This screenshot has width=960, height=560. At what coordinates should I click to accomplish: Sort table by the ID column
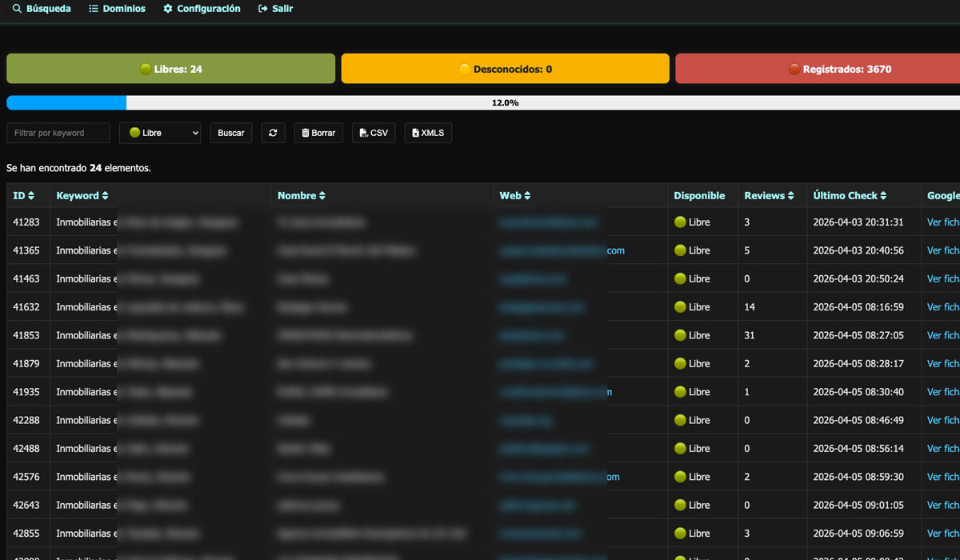24,195
